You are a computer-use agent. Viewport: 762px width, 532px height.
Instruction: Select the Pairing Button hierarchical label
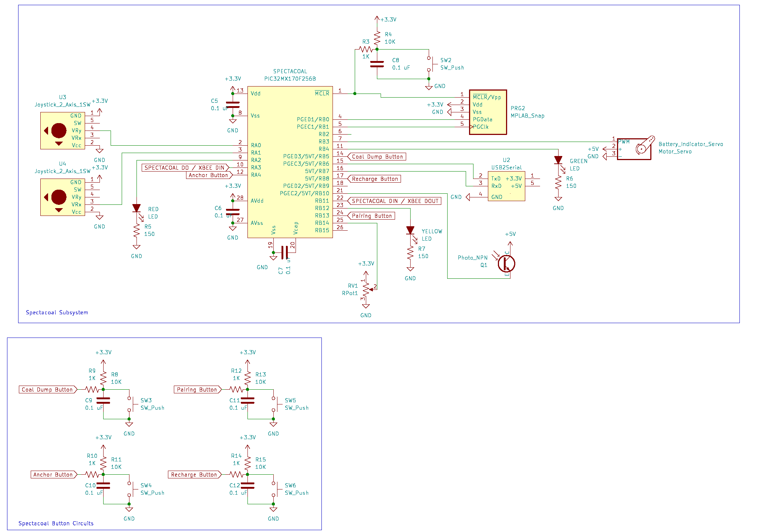(x=370, y=216)
